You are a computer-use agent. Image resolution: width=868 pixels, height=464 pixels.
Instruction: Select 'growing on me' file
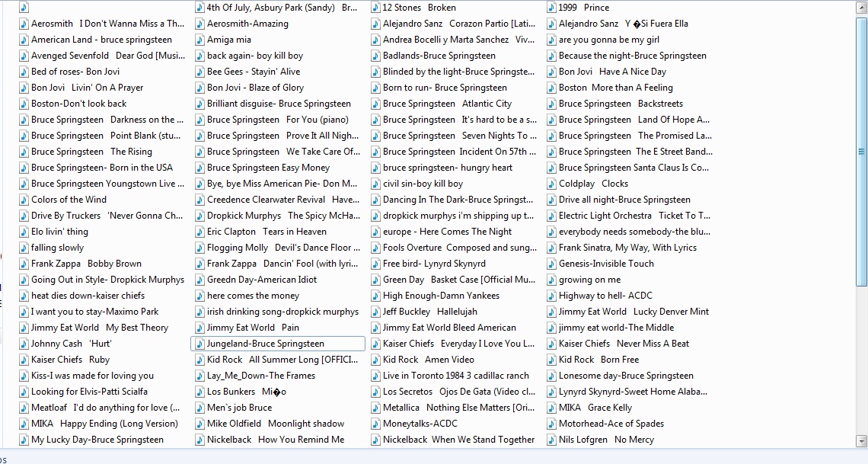(x=589, y=280)
